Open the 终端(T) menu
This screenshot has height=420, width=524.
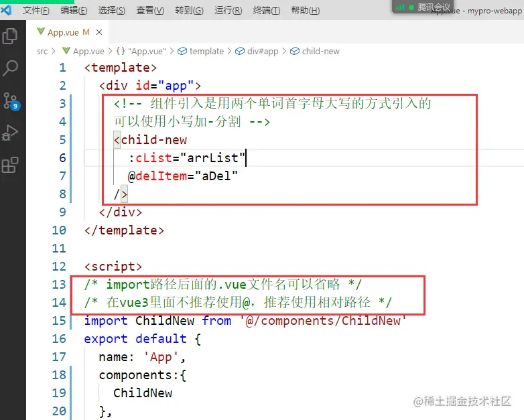tap(267, 10)
